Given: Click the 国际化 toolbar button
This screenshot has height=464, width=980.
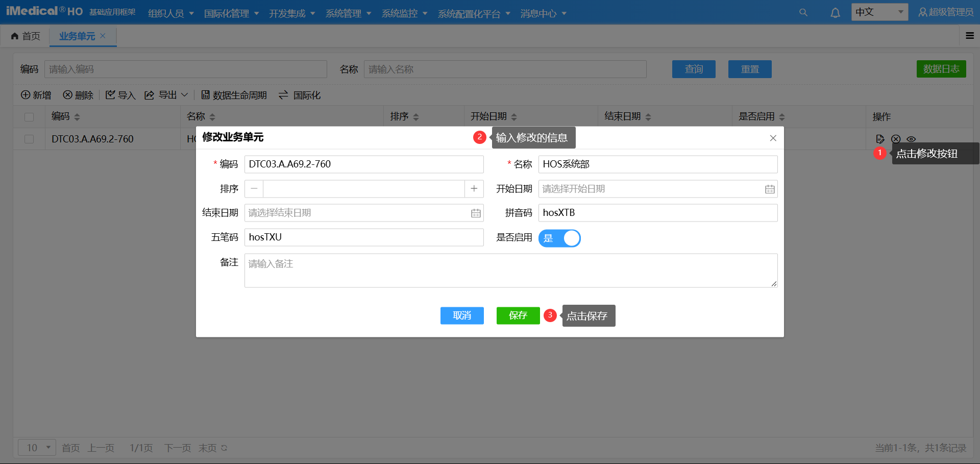Looking at the screenshot, I should tap(300, 95).
